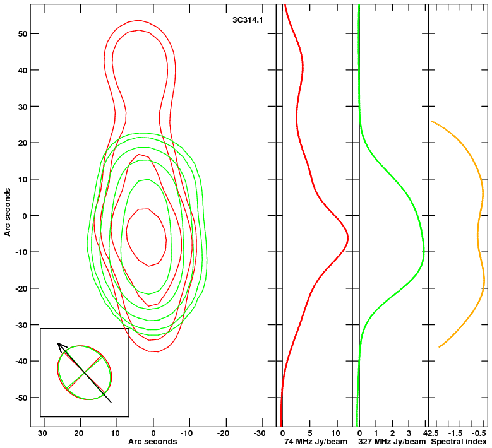Click the spectral index tick label -0.5

[x=479, y=433]
